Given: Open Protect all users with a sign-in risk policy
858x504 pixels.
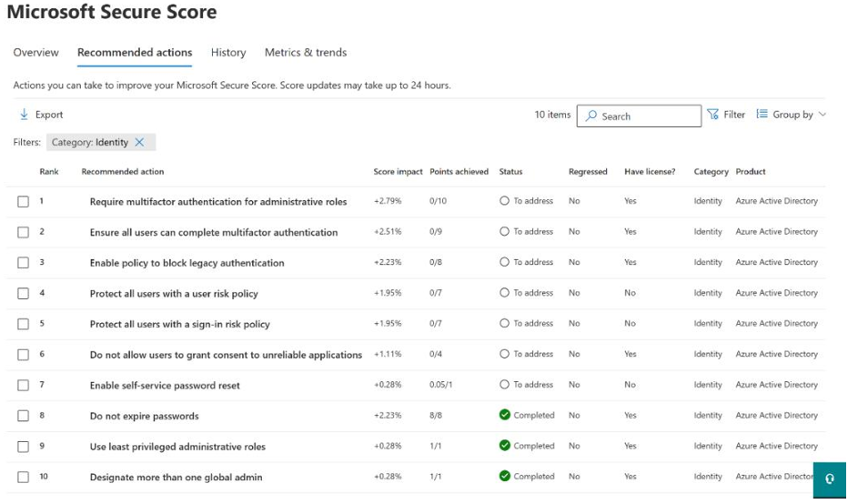Looking at the screenshot, I should (180, 325).
